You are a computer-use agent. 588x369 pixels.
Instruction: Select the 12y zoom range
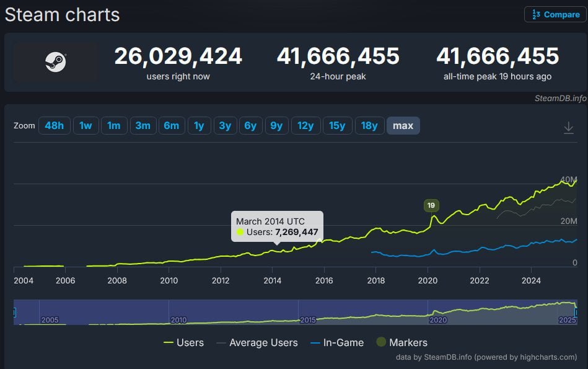tap(305, 126)
